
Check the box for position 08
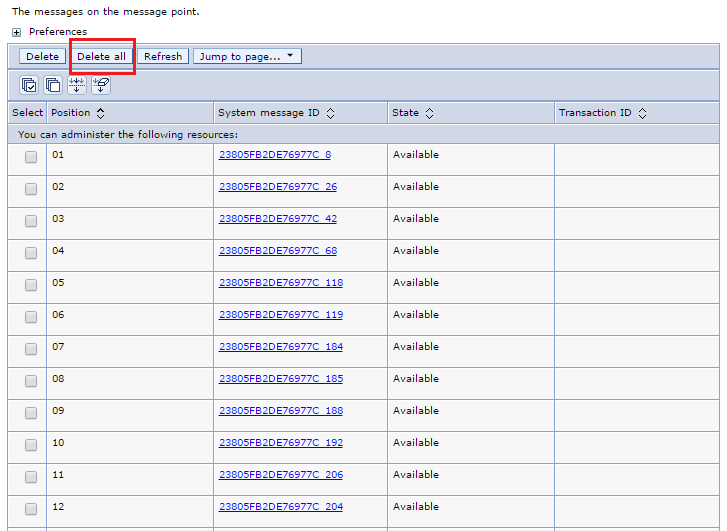point(31,381)
